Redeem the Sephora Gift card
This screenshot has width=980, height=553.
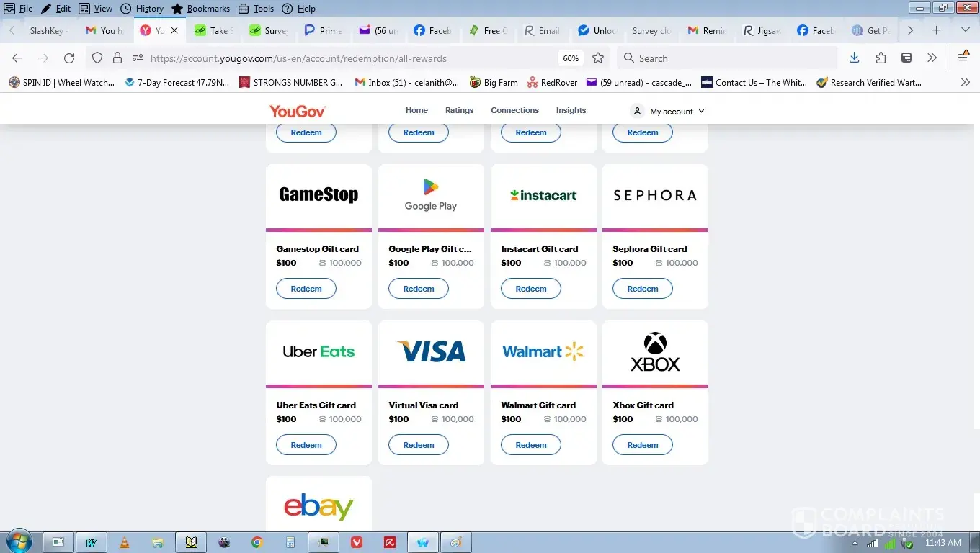click(x=643, y=289)
